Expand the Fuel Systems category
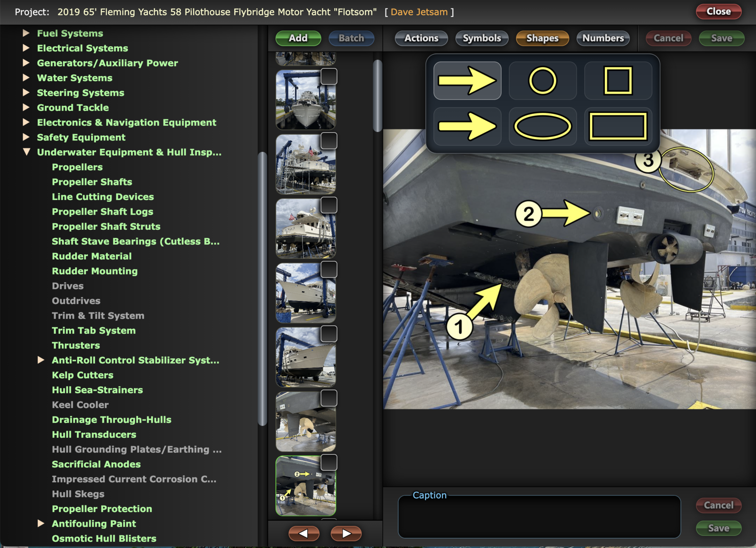This screenshot has width=756, height=548. click(x=26, y=33)
